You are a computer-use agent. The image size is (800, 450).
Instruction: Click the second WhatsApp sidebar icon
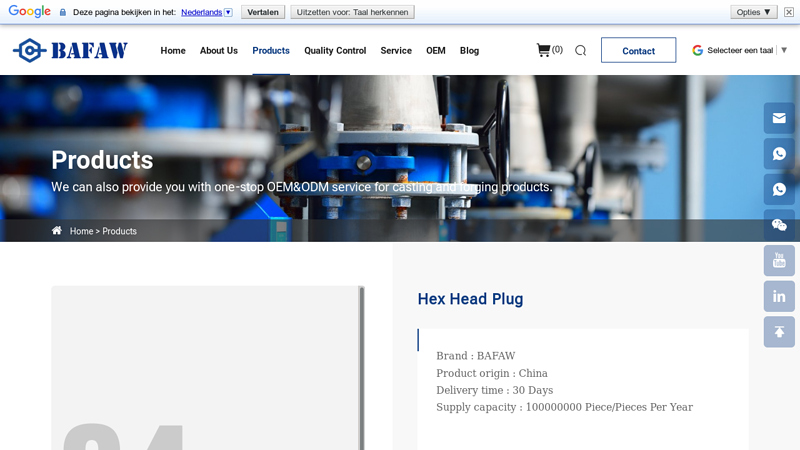tap(779, 190)
